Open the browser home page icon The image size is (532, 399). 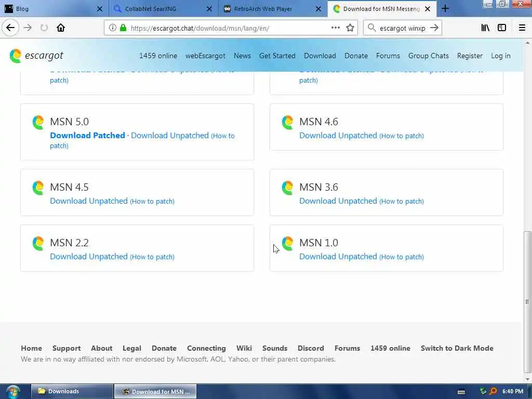click(61, 28)
